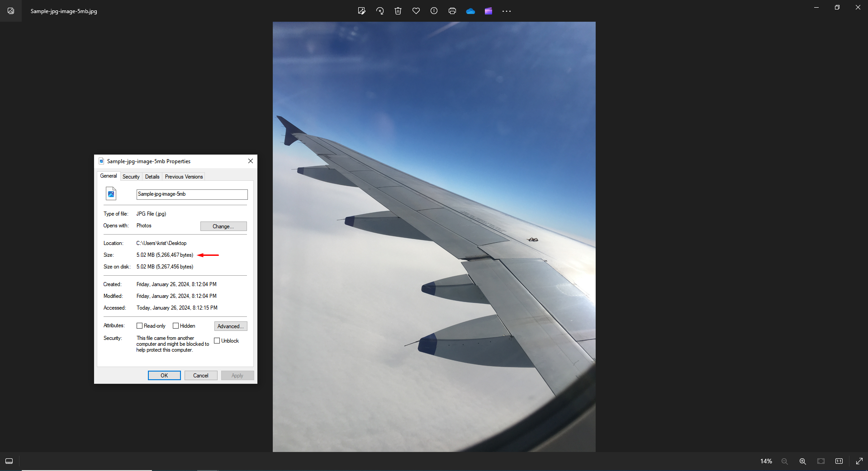Expand the three-dots See more menu

coord(507,11)
